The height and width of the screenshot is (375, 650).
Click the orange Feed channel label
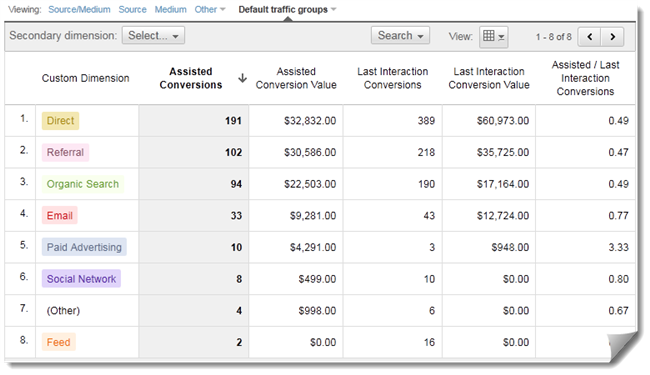coord(58,342)
